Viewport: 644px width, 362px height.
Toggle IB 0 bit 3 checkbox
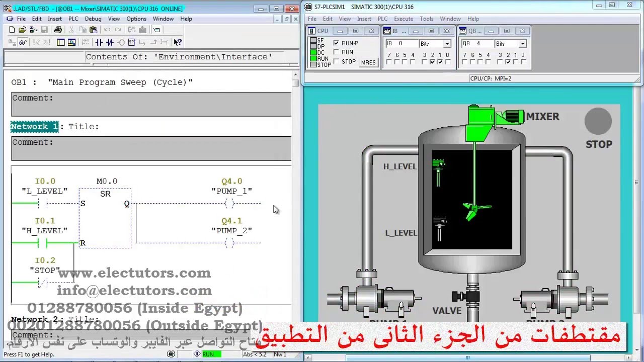(x=425, y=62)
